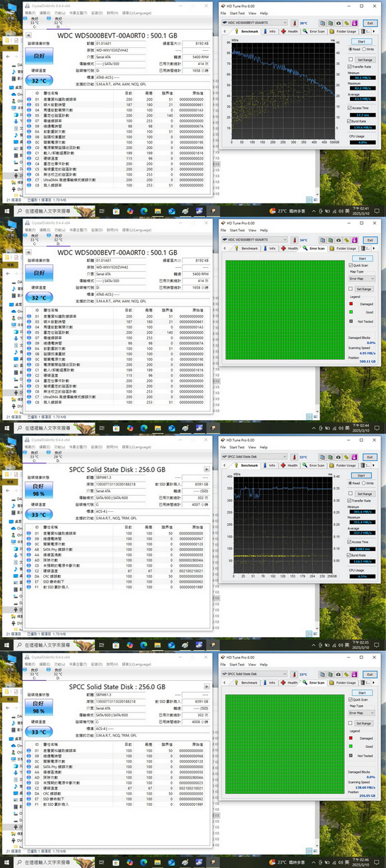386x868 pixels.
Task: Click copy-screenshot icon in SPCC Benchmark HD Tune
Action: [x=330, y=457]
